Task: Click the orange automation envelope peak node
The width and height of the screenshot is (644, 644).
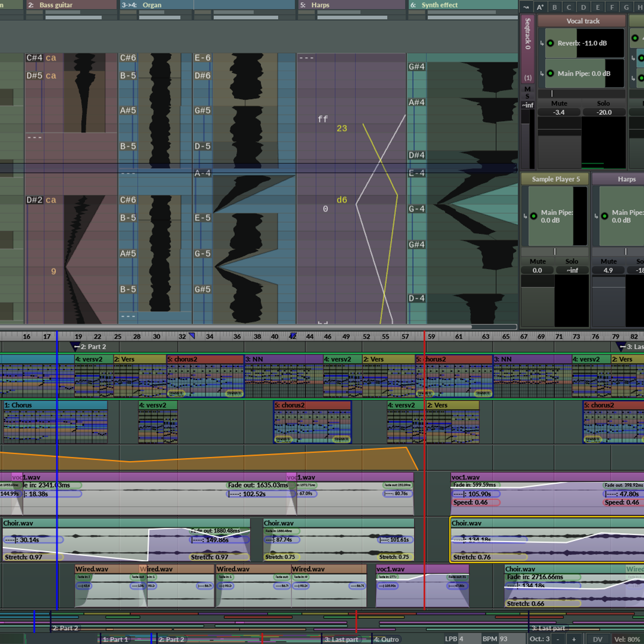Action: point(406,447)
